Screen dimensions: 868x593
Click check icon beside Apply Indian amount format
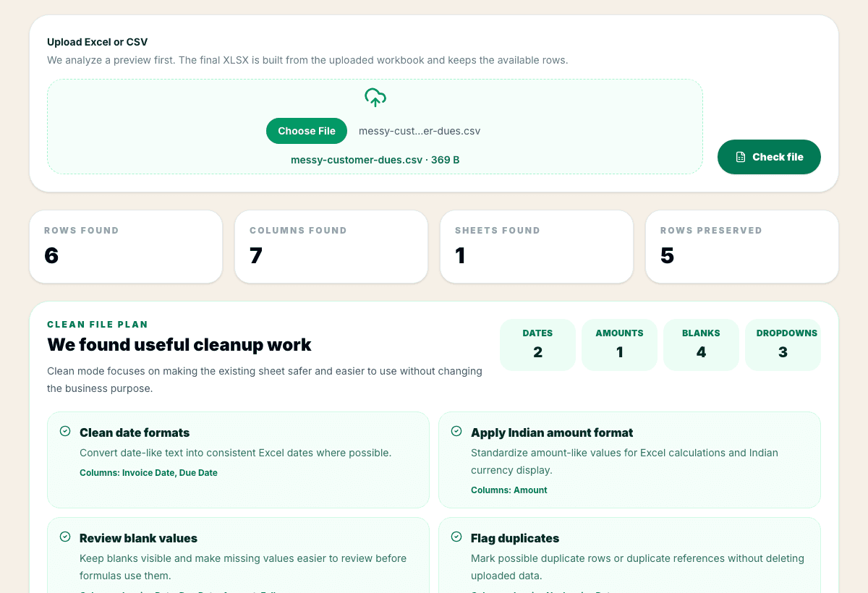(456, 431)
